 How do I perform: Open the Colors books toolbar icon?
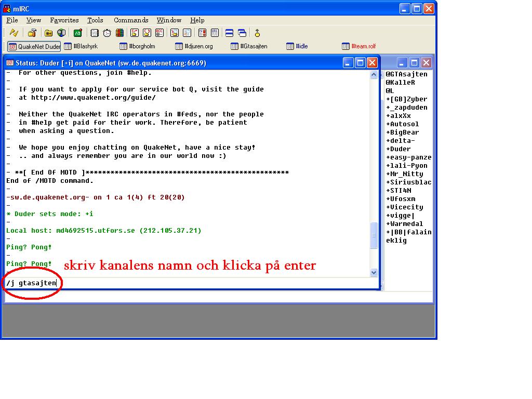(119, 33)
